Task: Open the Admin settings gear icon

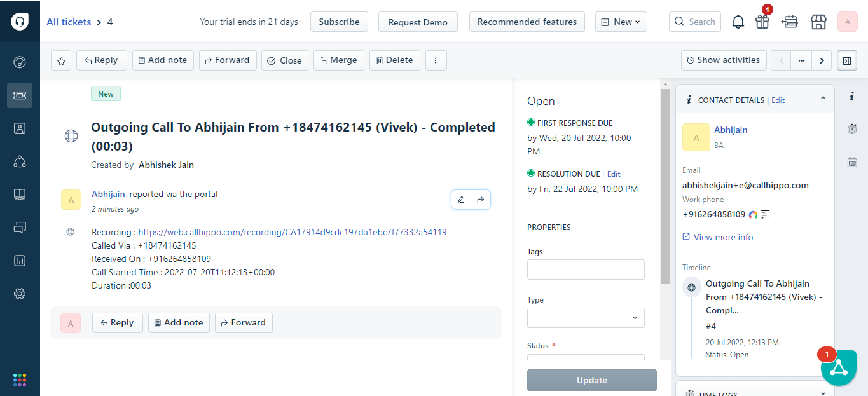Action: pos(20,294)
